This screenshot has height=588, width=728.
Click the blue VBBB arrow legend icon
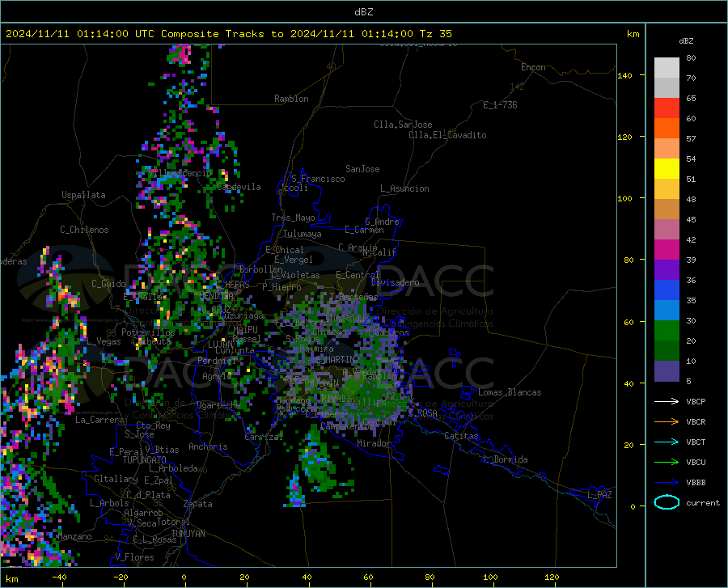(667, 483)
